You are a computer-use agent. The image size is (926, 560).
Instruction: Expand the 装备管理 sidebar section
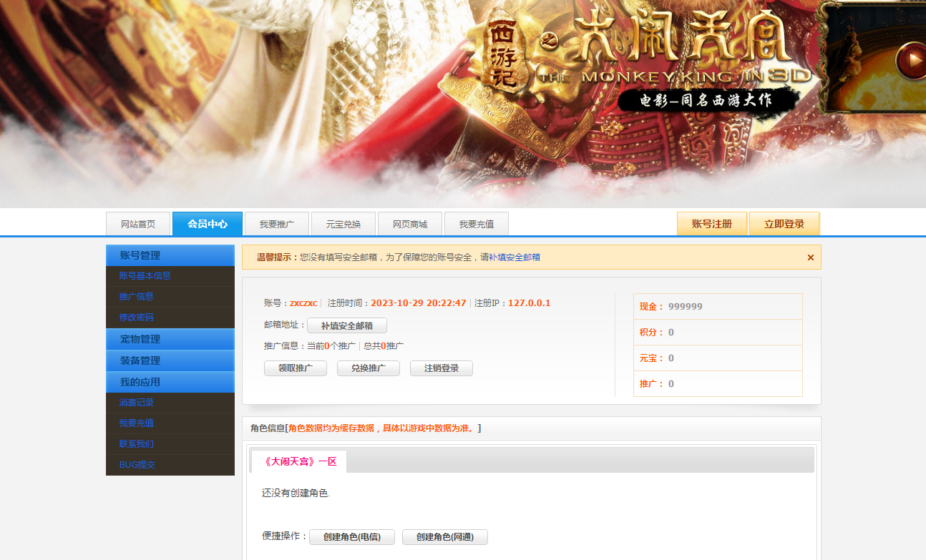(x=170, y=360)
